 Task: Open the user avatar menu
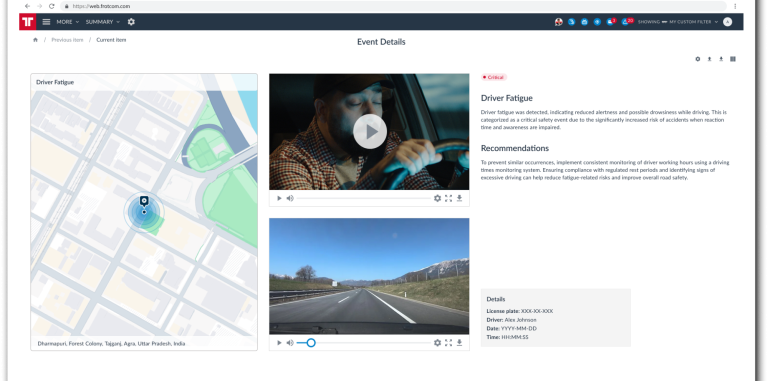click(x=727, y=22)
